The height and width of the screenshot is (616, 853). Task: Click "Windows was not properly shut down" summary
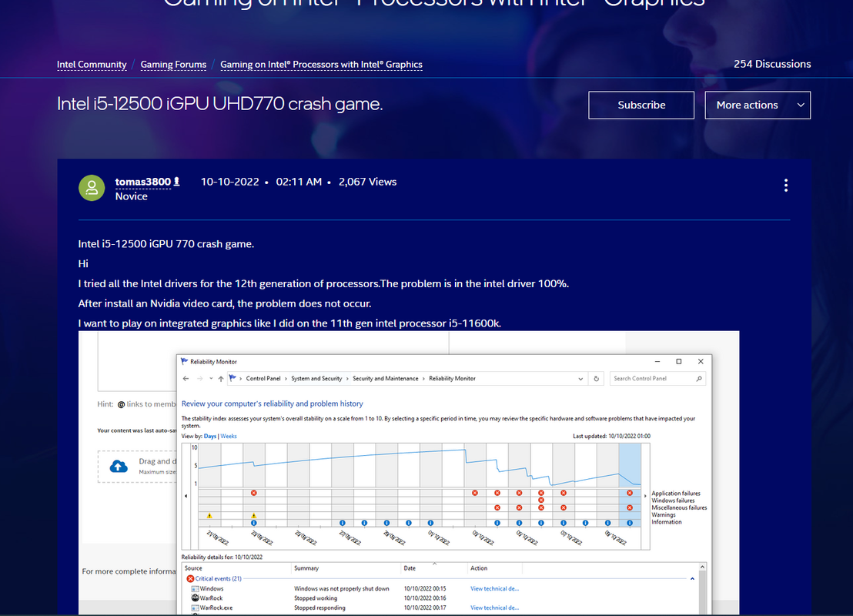(342, 589)
